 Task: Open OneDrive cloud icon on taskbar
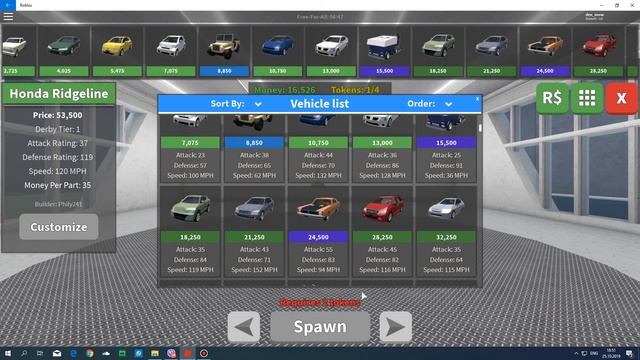[x=106, y=353]
